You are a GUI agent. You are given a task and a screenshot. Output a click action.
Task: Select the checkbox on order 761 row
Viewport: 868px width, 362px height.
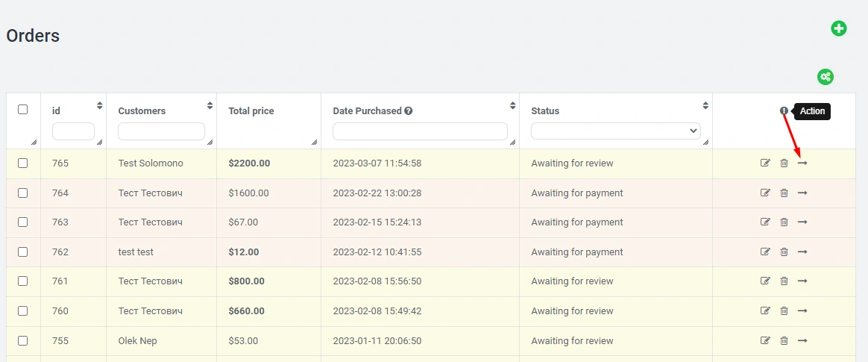22,281
